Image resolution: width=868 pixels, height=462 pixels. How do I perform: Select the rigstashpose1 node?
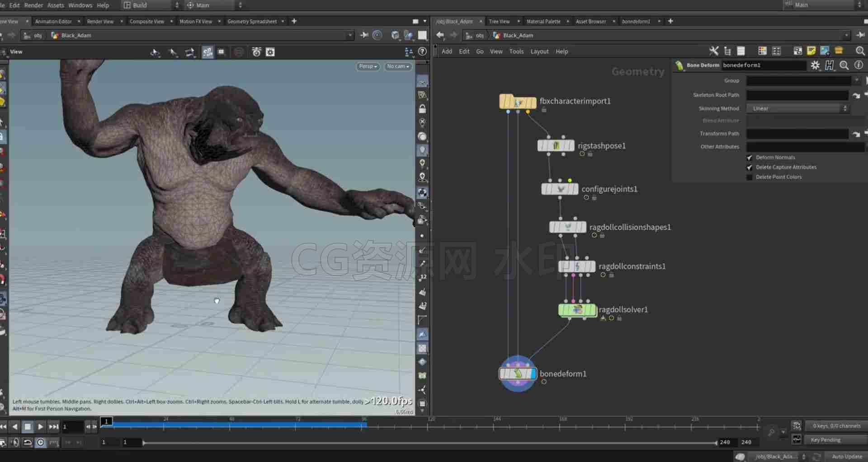pyautogui.click(x=556, y=145)
